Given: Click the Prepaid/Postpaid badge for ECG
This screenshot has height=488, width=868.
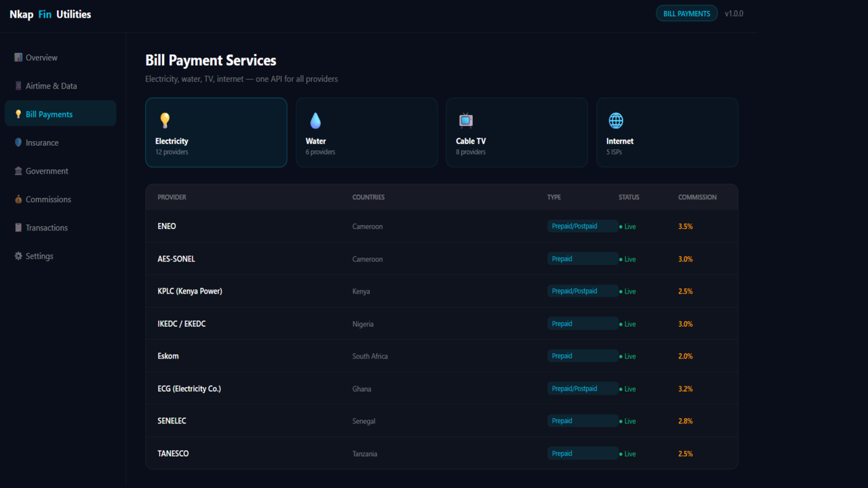Looking at the screenshot, I should 583,388.
